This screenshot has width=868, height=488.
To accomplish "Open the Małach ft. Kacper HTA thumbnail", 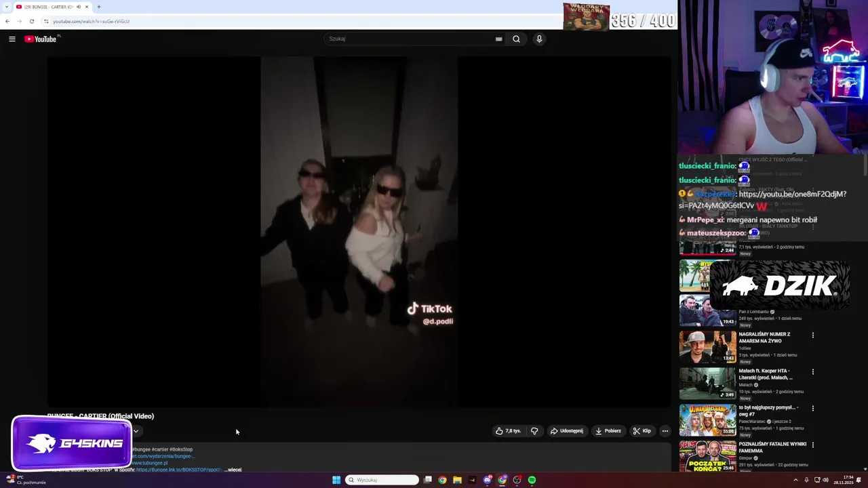I will 707,383.
